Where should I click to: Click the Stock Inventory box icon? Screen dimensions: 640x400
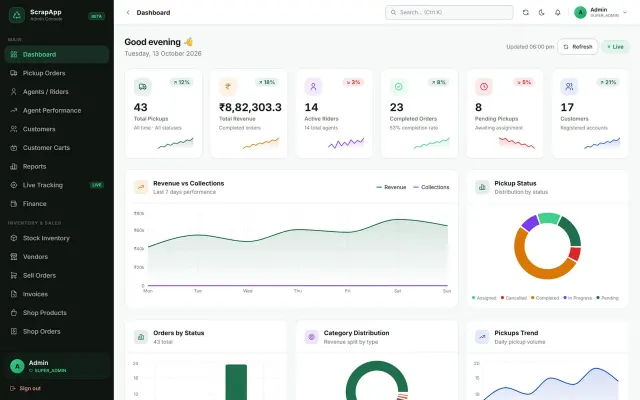point(14,238)
